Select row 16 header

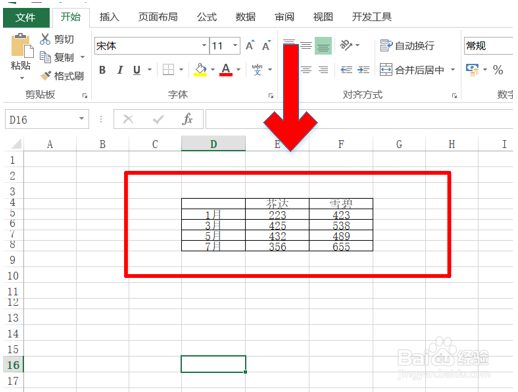click(x=13, y=365)
